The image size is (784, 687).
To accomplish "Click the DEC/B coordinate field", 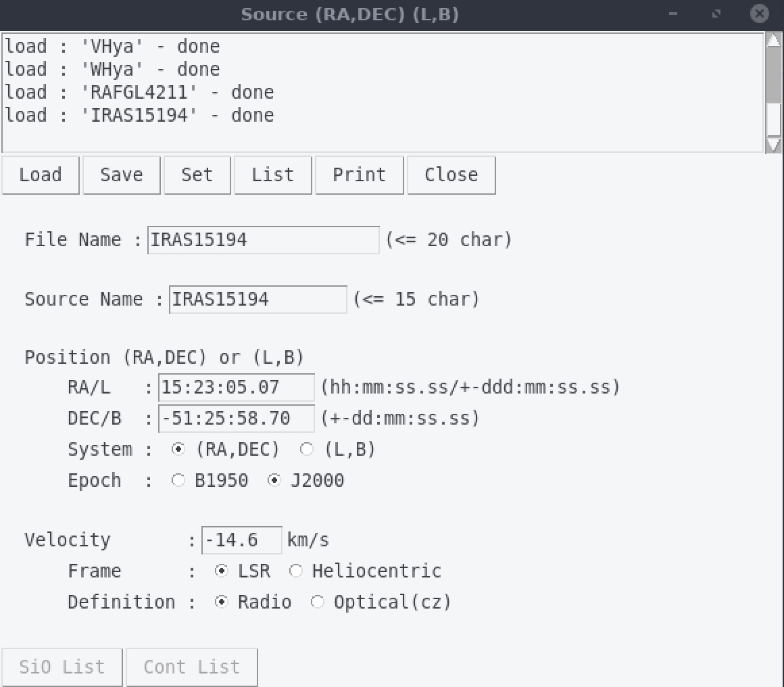I will pyautogui.click(x=237, y=419).
